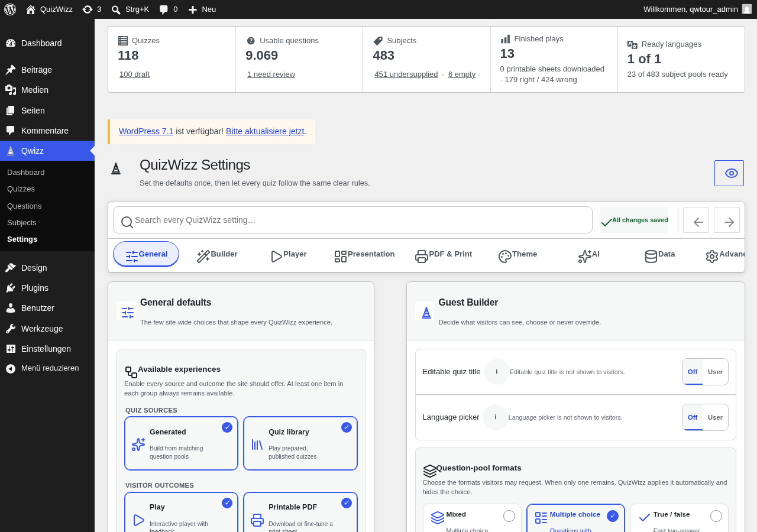This screenshot has height=532, width=757.
Task: Open the QuizWizz site home link
Action: [49, 9]
